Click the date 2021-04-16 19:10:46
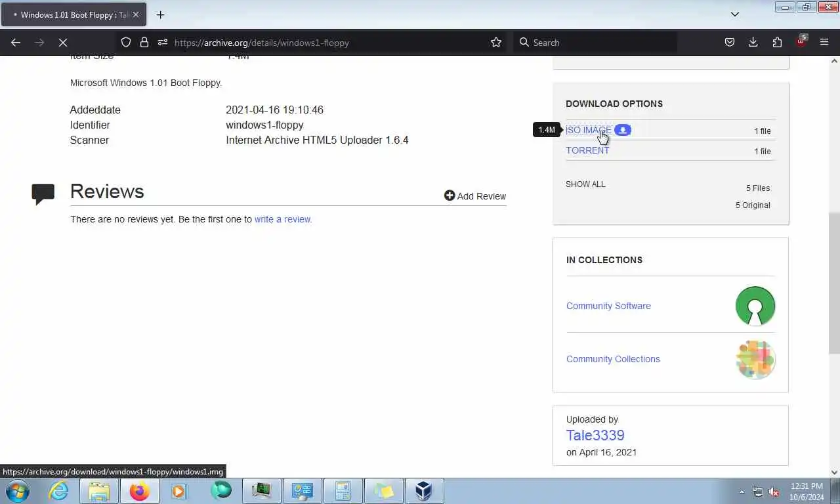The image size is (840, 504). [274, 110]
